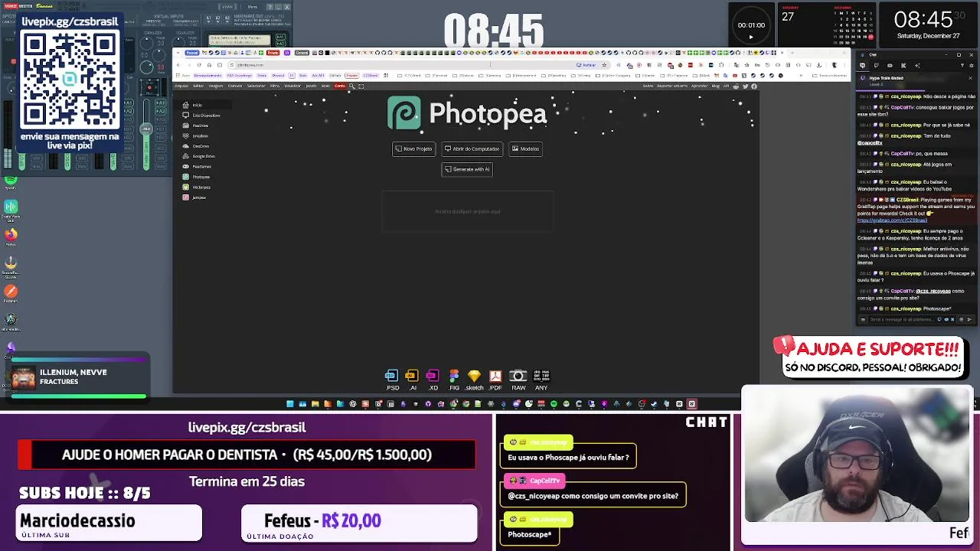Image resolution: width=980 pixels, height=551 pixels.
Task: Bookmark page with the star icon
Action: [x=604, y=65]
